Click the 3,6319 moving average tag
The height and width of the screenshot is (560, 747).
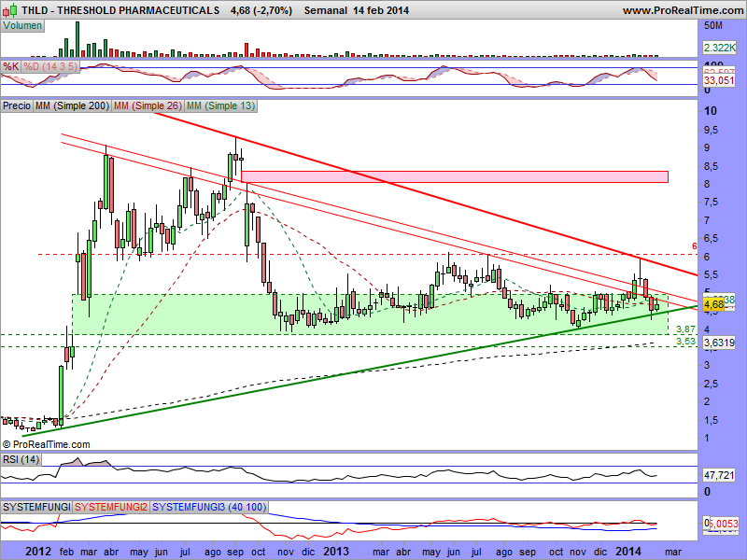[x=719, y=342]
